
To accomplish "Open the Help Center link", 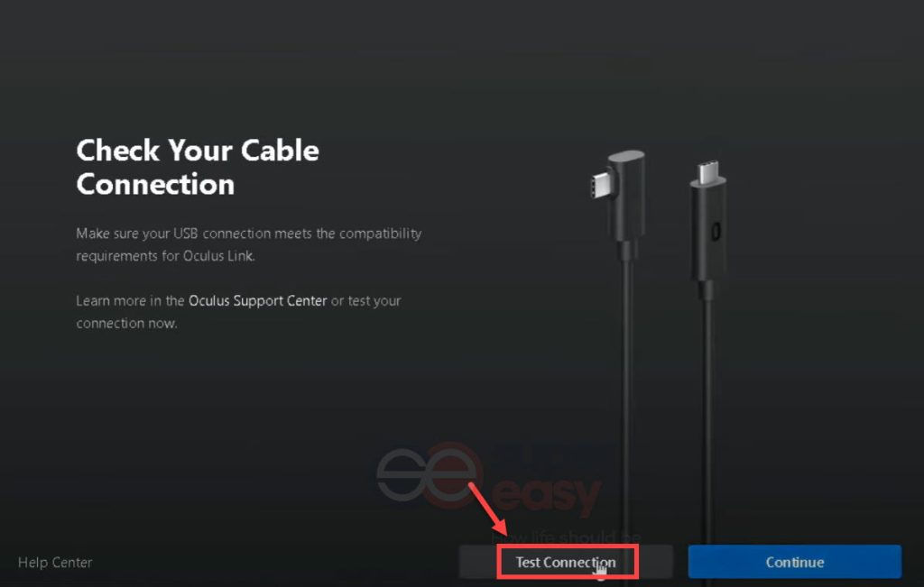I will click(55, 563).
